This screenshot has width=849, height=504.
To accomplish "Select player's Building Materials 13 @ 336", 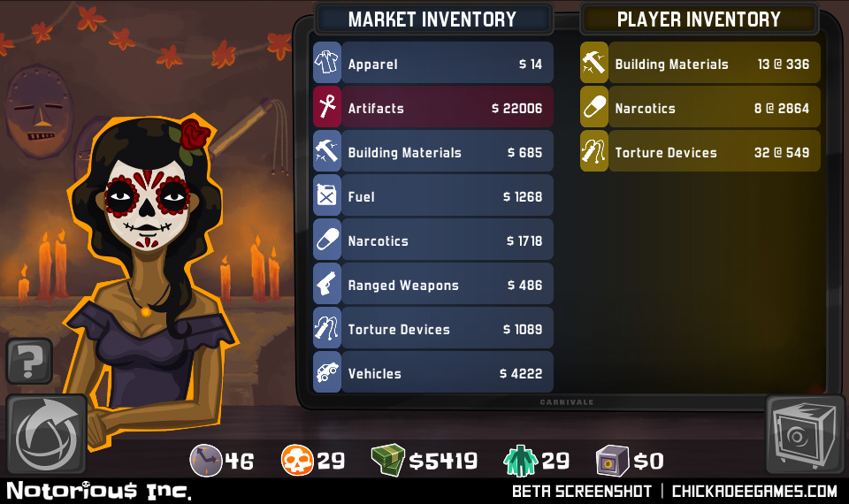I will [700, 64].
